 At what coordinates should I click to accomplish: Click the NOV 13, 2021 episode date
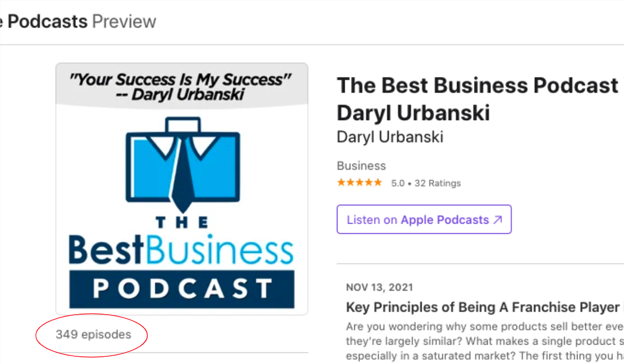pyautogui.click(x=380, y=288)
